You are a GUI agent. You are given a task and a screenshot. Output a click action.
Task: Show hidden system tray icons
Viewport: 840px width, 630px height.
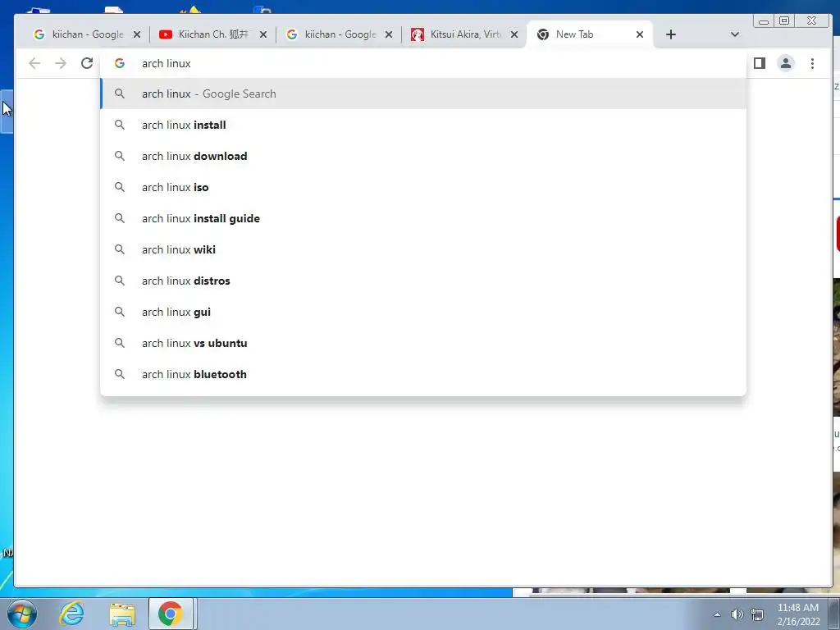[717, 614]
